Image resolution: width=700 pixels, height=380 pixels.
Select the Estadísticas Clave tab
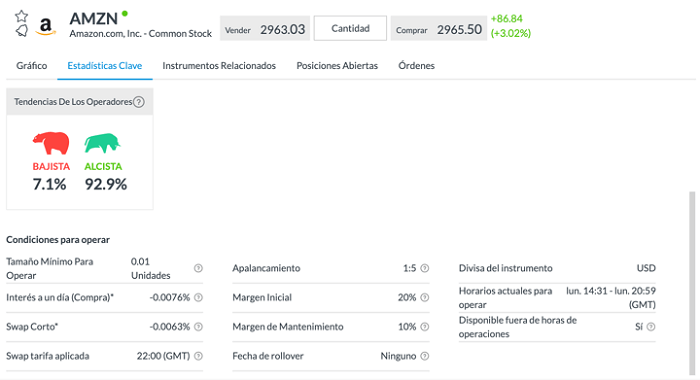(x=105, y=66)
